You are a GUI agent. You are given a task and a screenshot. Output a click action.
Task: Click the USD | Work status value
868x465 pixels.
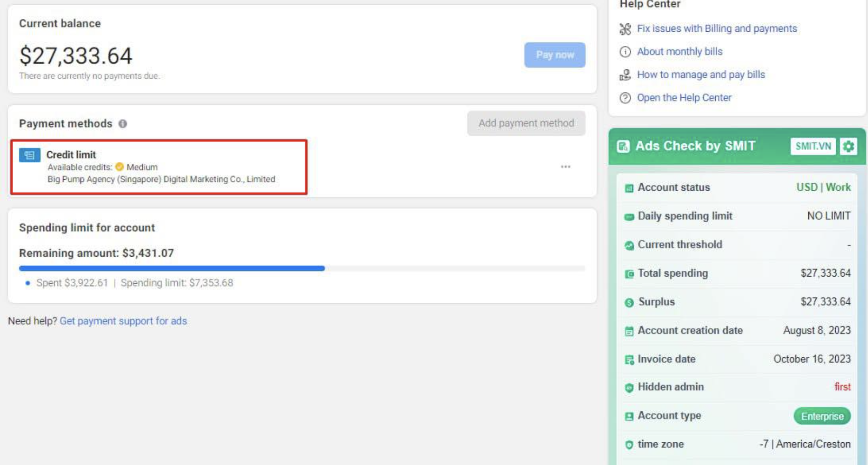[x=823, y=187]
